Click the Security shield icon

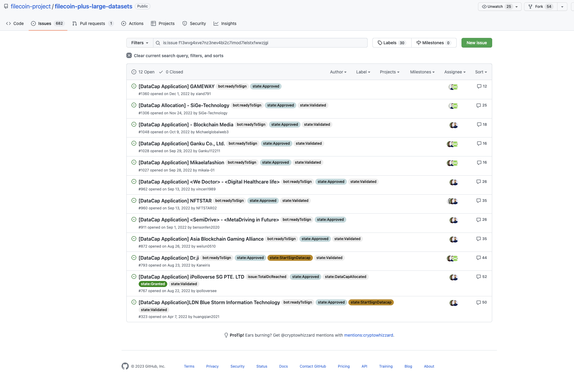point(184,23)
